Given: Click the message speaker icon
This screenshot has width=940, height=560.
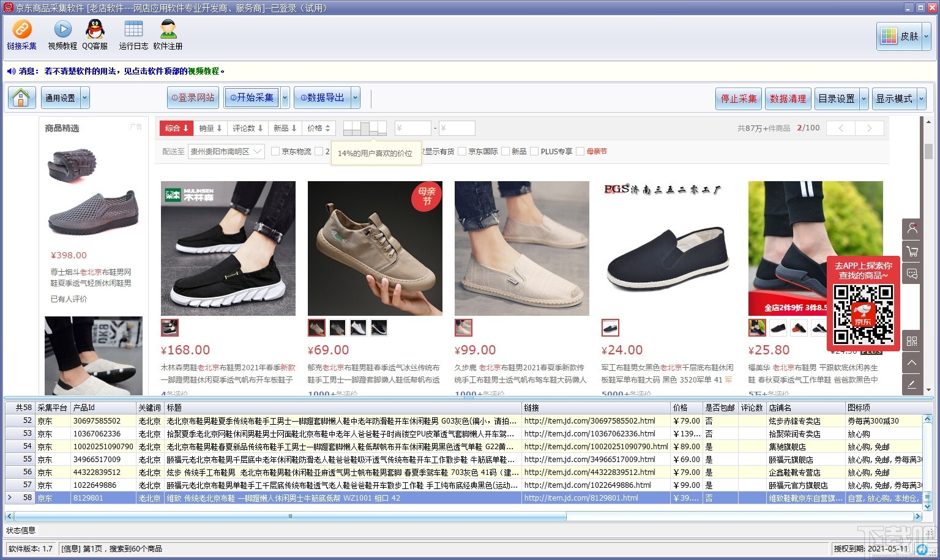Looking at the screenshot, I should coord(11,71).
